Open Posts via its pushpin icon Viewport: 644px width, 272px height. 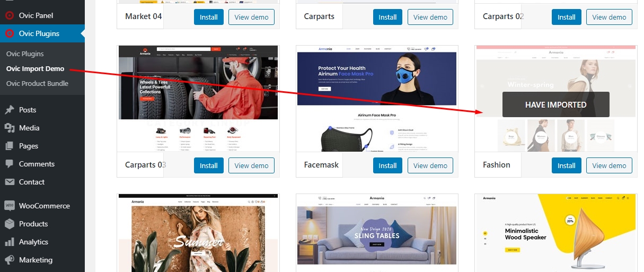[10, 110]
